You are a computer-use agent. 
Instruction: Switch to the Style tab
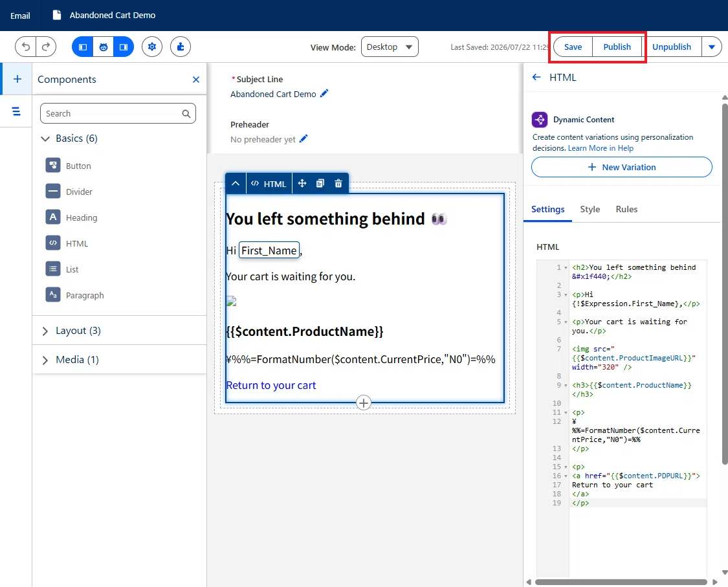[x=590, y=210]
